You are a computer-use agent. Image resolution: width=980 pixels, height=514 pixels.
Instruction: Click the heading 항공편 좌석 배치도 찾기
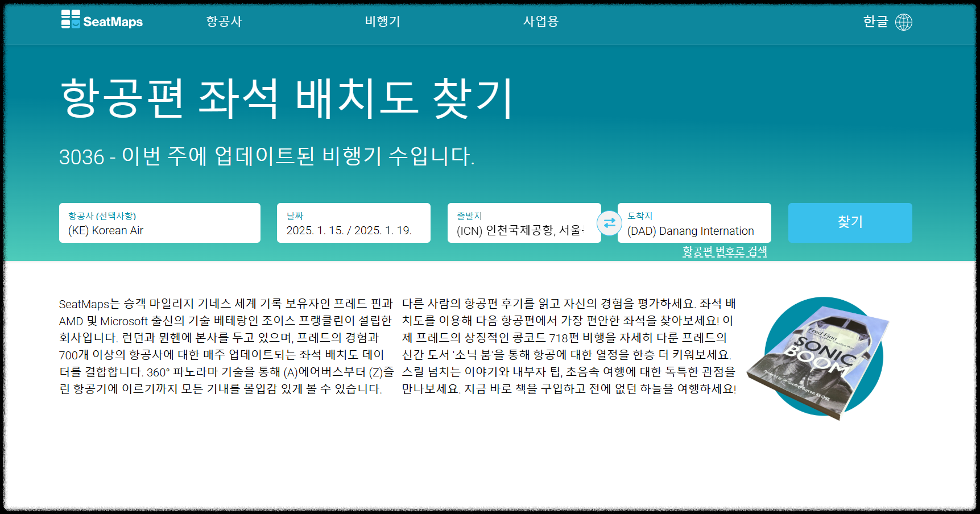pyautogui.click(x=287, y=98)
